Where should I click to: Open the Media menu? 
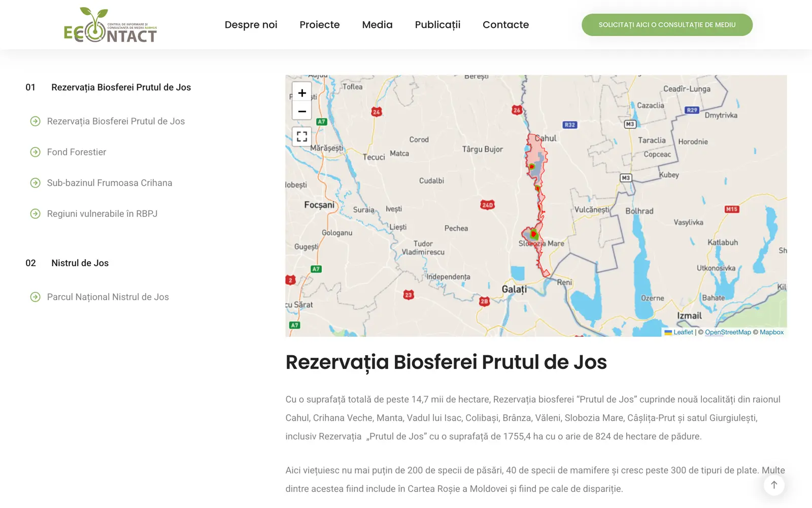tap(377, 24)
